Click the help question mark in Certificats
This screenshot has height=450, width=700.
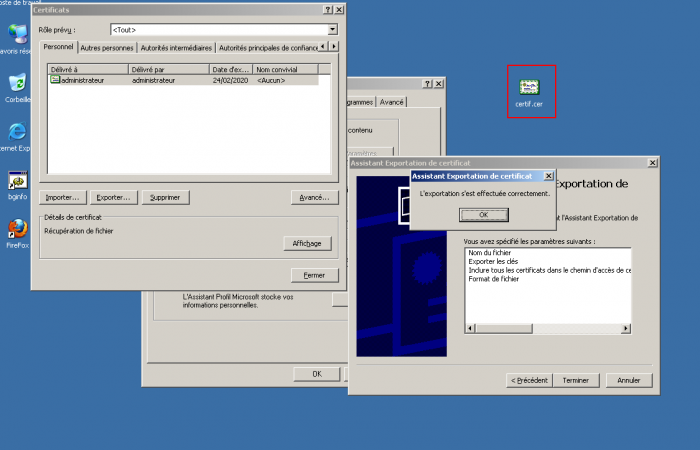tap(327, 9)
